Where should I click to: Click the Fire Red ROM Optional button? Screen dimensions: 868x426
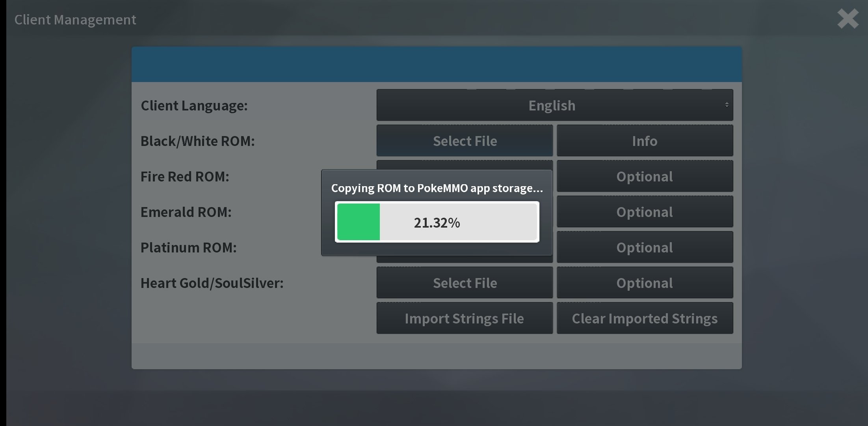tap(644, 176)
